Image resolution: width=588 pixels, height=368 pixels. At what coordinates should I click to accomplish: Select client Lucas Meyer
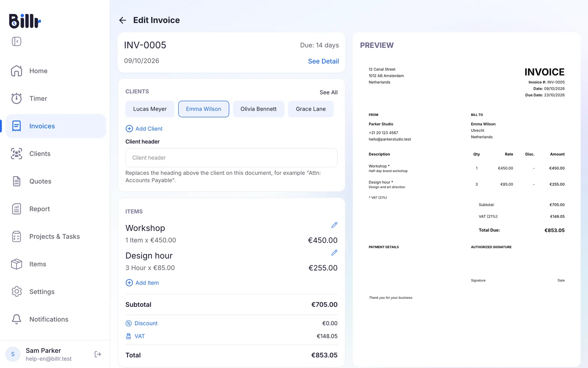(150, 109)
